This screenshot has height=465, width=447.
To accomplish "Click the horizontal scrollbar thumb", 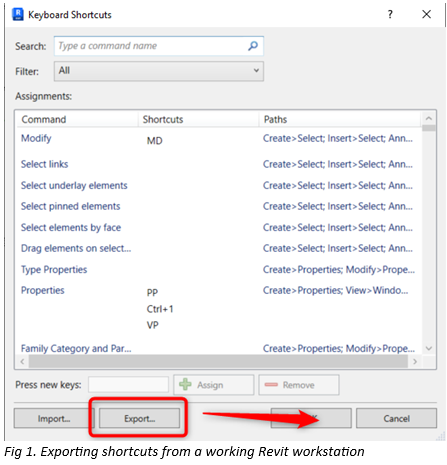I will coord(218,361).
